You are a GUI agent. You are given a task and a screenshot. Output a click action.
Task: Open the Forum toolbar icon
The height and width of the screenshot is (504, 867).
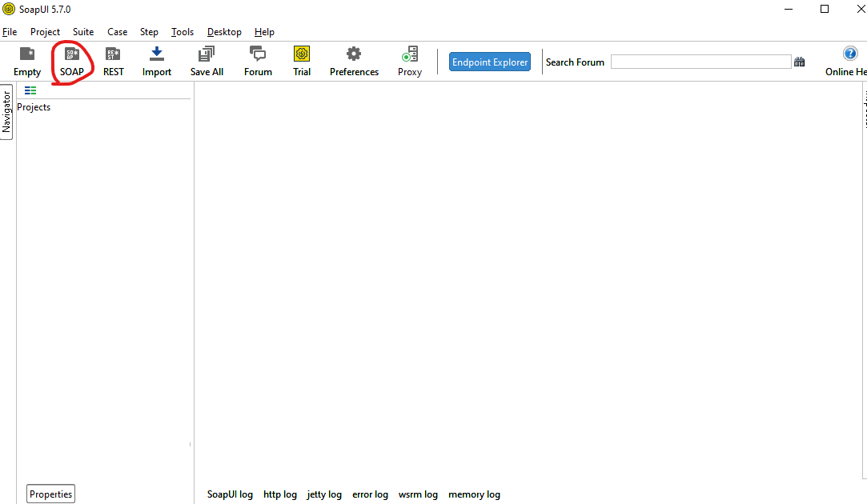coord(258,62)
